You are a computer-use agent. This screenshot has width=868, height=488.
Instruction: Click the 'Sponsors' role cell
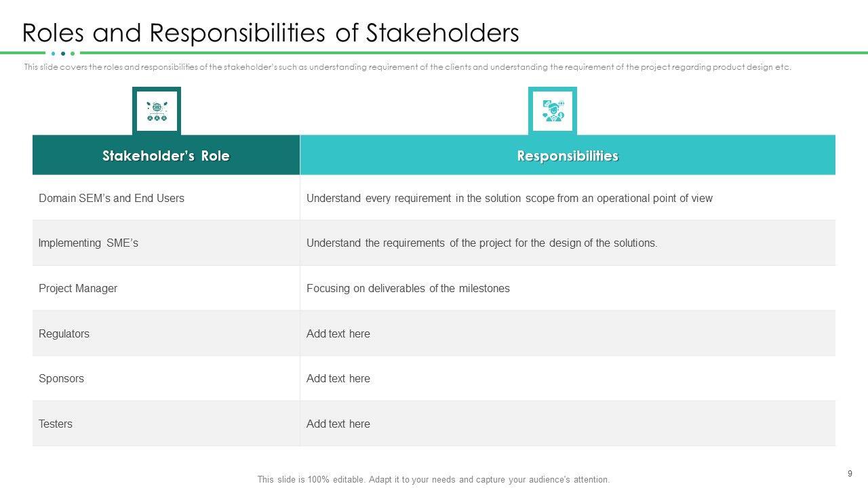(61, 378)
